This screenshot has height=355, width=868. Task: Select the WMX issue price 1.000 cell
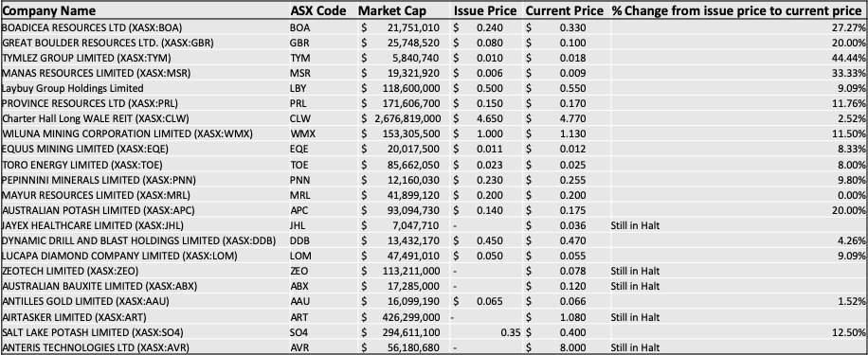tap(486, 133)
